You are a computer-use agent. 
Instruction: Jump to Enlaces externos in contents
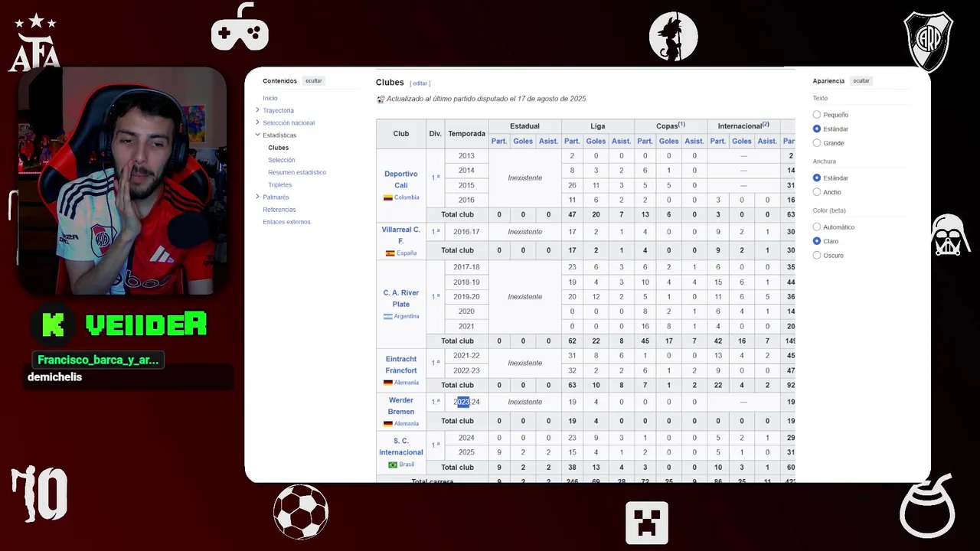point(287,222)
